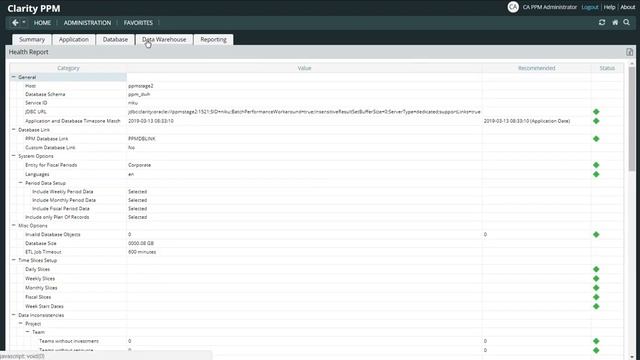Click the Clarity PPM logo text
Image resolution: width=640 pixels, height=360 pixels.
pyautogui.click(x=33, y=9)
